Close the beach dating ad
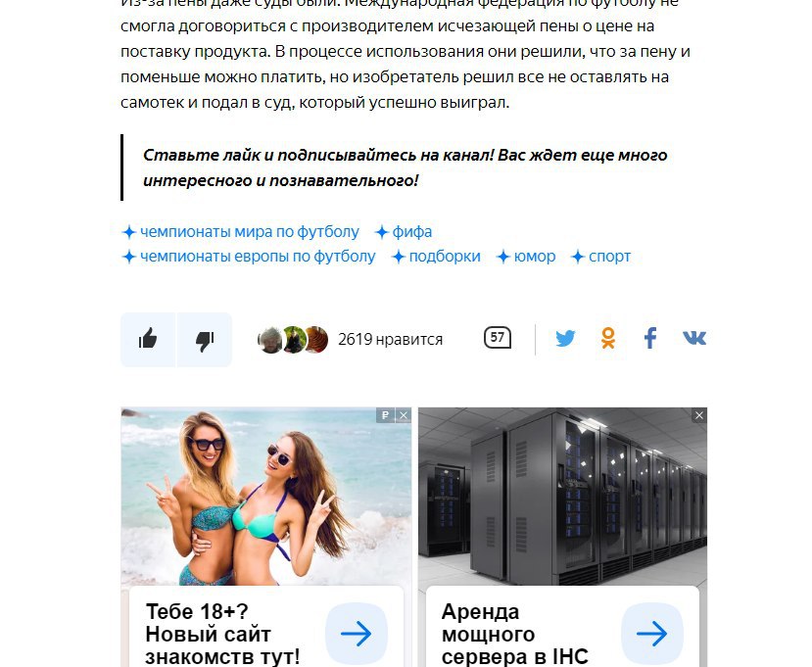The height and width of the screenshot is (667, 812). pyautogui.click(x=404, y=415)
